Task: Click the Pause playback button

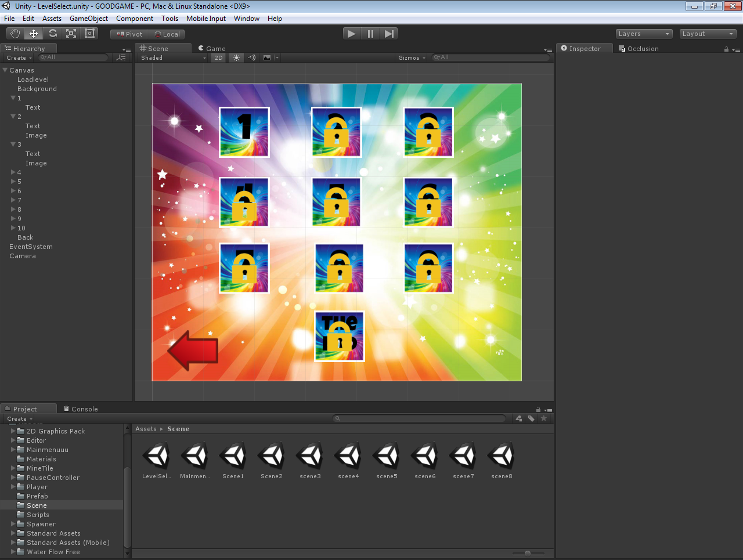Action: [x=370, y=34]
